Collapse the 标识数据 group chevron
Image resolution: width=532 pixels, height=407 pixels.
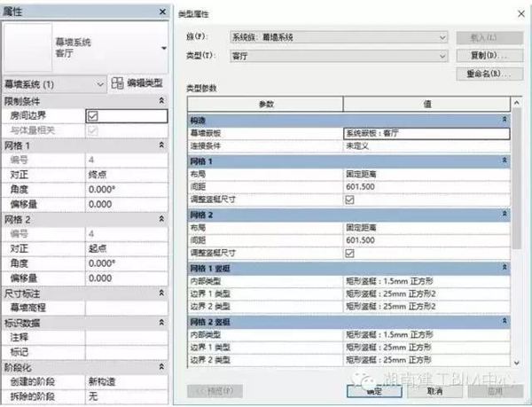point(160,321)
